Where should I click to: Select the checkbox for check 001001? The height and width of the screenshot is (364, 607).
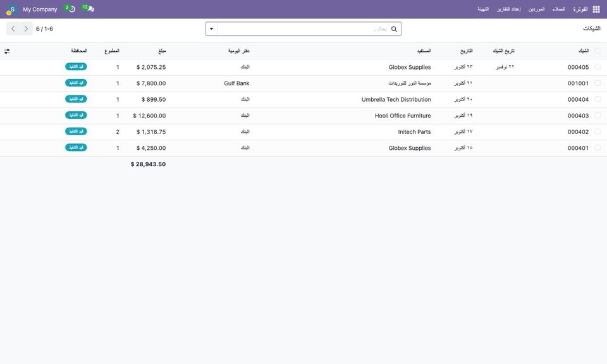598,83
